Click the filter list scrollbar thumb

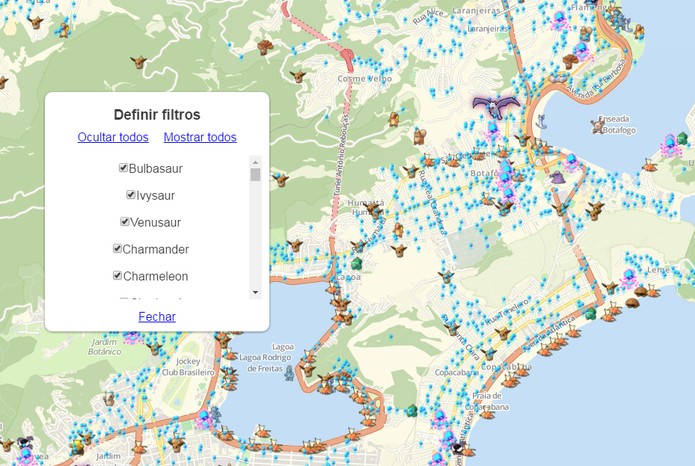pyautogui.click(x=255, y=175)
